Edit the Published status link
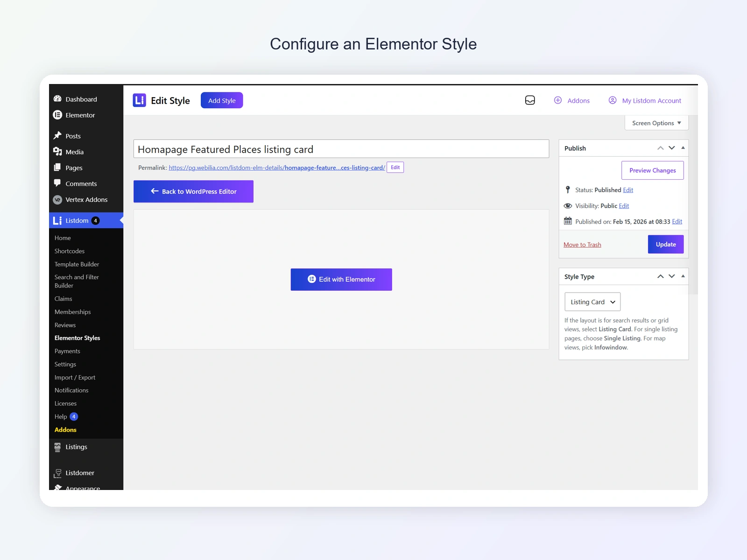747x560 pixels. pos(628,190)
